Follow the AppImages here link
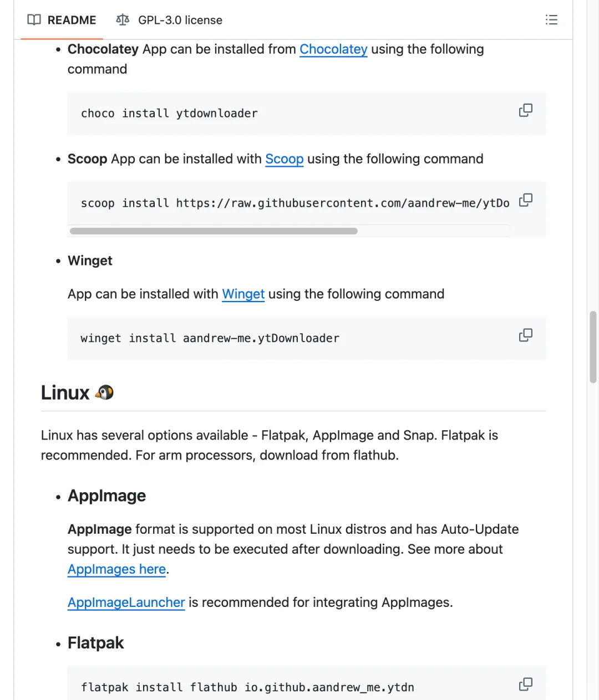This screenshot has width=599, height=700. click(x=116, y=569)
